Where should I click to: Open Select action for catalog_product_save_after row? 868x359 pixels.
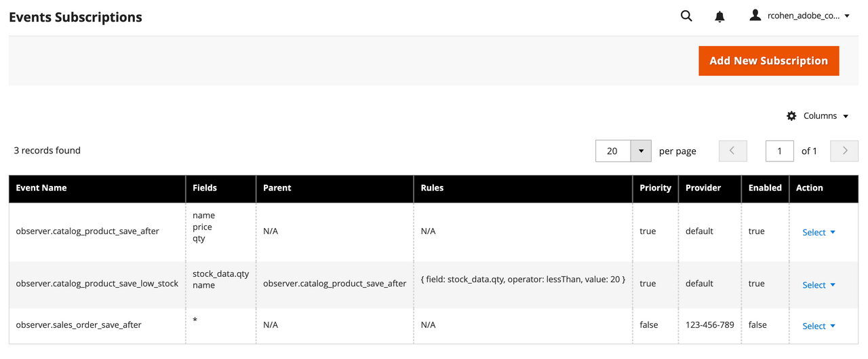[818, 232]
